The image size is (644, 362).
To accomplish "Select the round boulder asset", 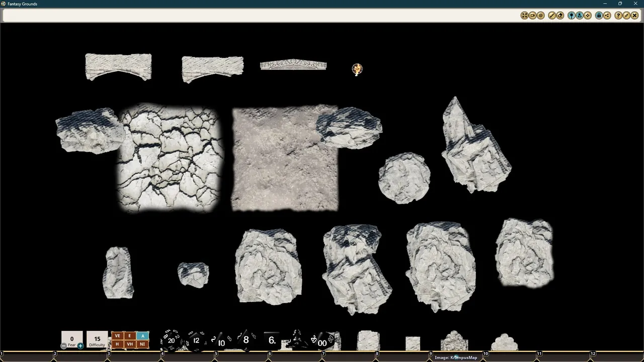I will click(x=404, y=178).
